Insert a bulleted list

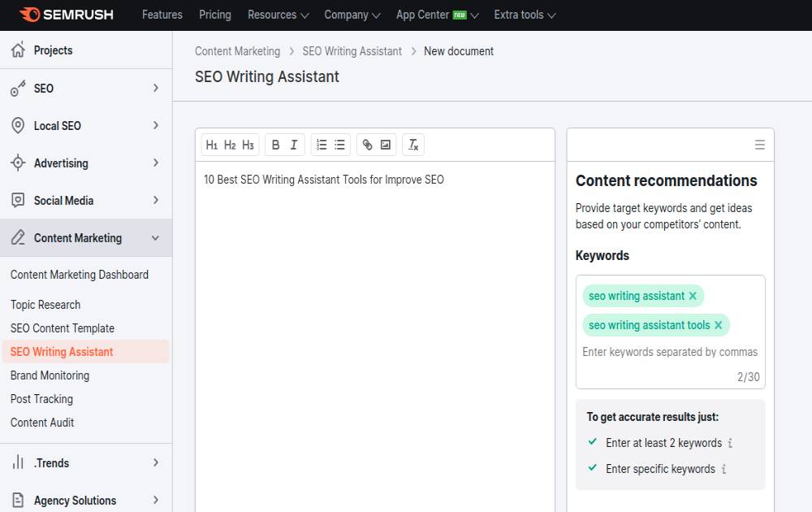tap(339, 145)
